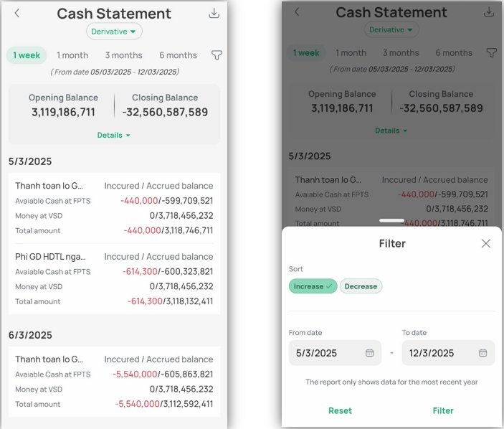
Task: Tap the drag handle above Filter sheet
Action: tap(391, 220)
